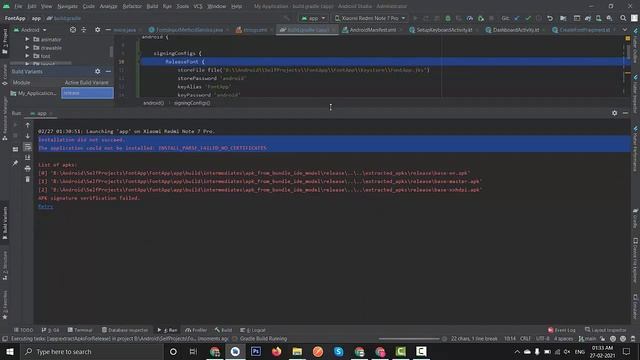Screen dimensions: 640x360
Task: Click Search Everywhere magnifier icon
Action: (x=623, y=18)
